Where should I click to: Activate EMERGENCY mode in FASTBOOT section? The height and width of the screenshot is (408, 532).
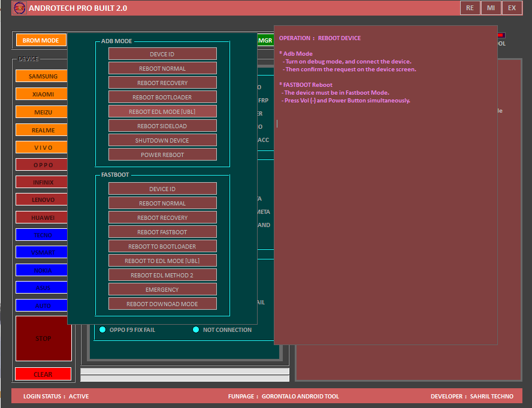click(162, 289)
